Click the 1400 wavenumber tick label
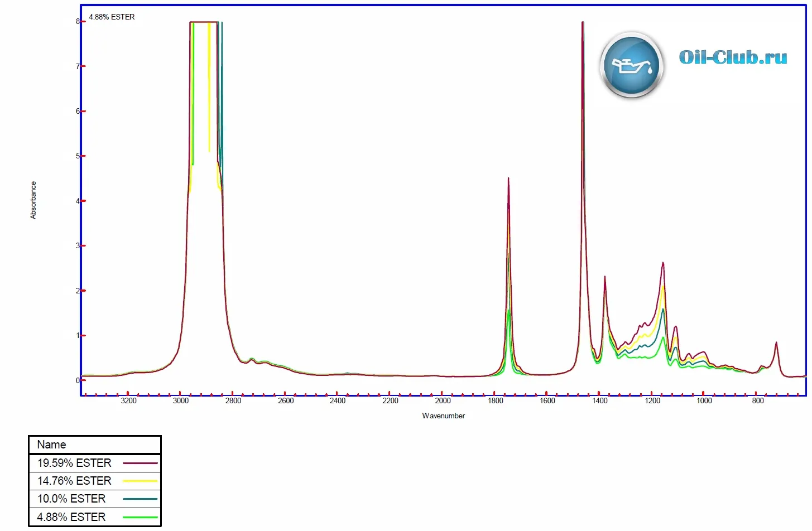Viewport: 812px width, 531px height. pos(600,400)
